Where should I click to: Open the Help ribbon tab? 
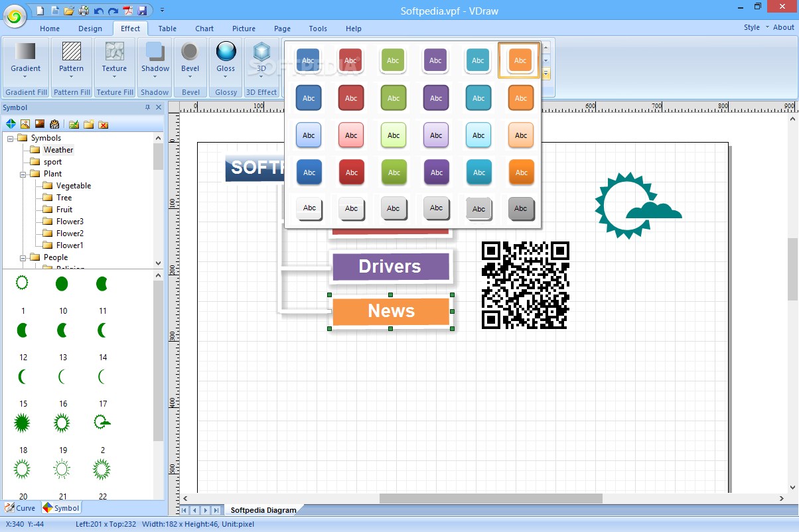pyautogui.click(x=354, y=29)
